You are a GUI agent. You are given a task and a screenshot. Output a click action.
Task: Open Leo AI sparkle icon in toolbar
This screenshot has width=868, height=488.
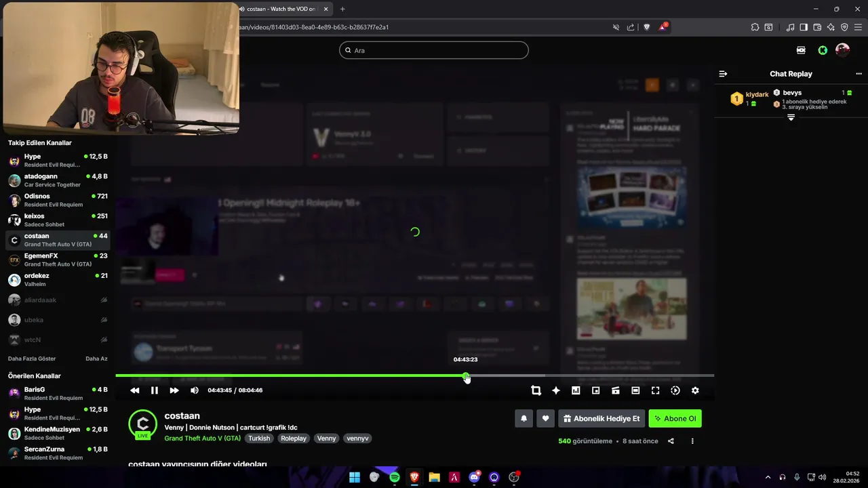coord(831,27)
